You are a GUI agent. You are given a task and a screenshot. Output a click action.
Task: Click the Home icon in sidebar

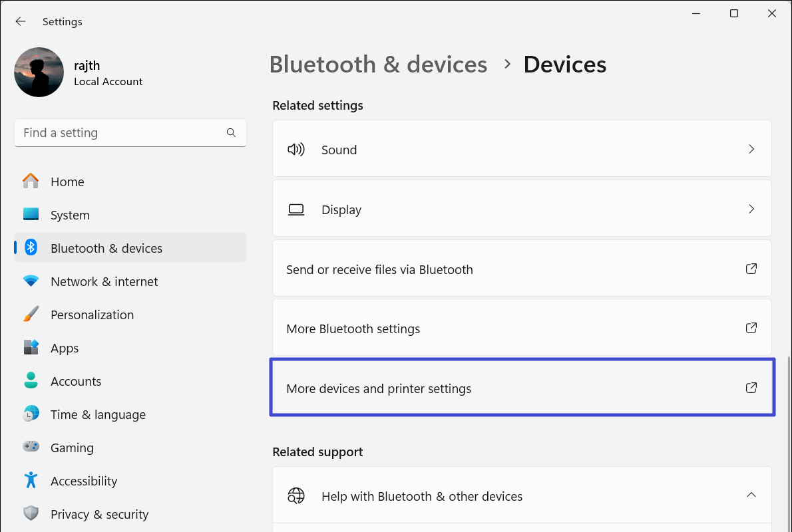[x=31, y=182]
